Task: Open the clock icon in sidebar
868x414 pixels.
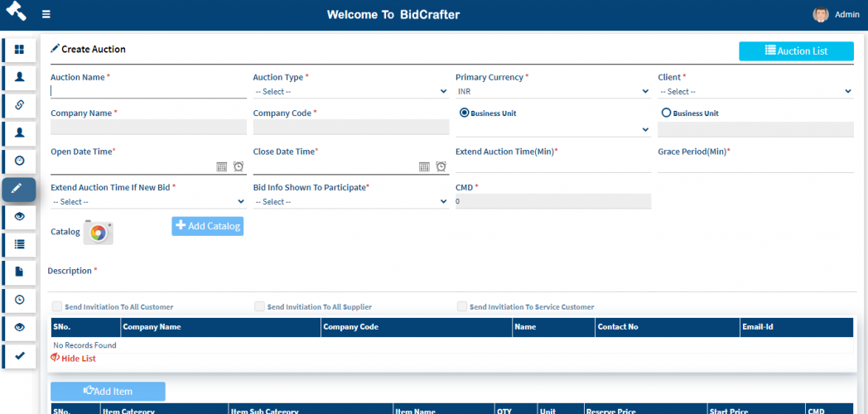Action: click(19, 300)
